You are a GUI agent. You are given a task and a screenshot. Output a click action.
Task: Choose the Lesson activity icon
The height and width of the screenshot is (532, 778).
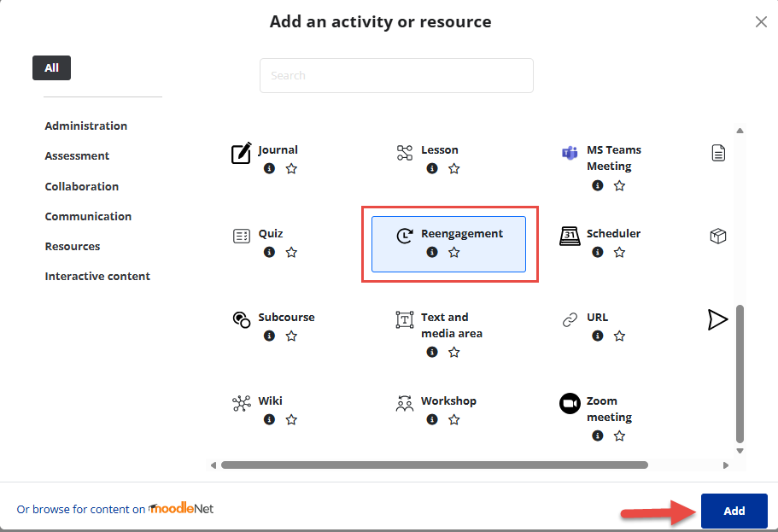(405, 153)
